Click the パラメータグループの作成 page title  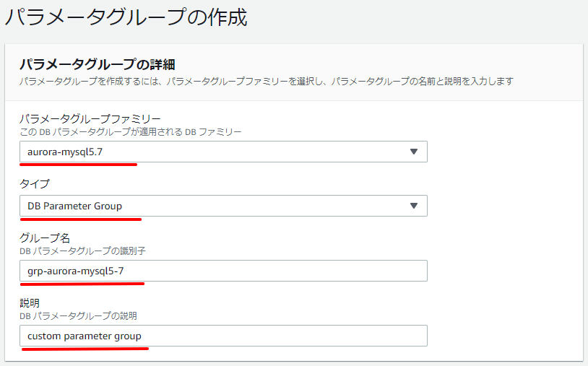pyautogui.click(x=126, y=17)
